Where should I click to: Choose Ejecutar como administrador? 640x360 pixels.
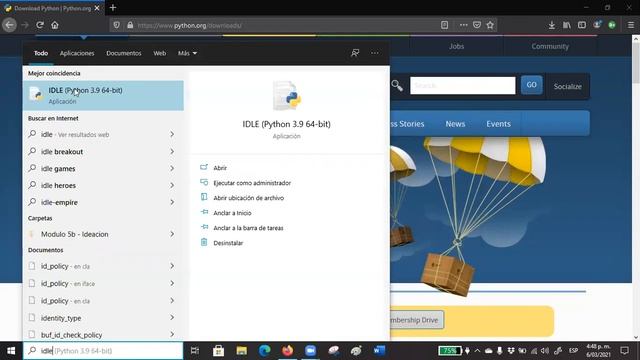tap(252, 183)
